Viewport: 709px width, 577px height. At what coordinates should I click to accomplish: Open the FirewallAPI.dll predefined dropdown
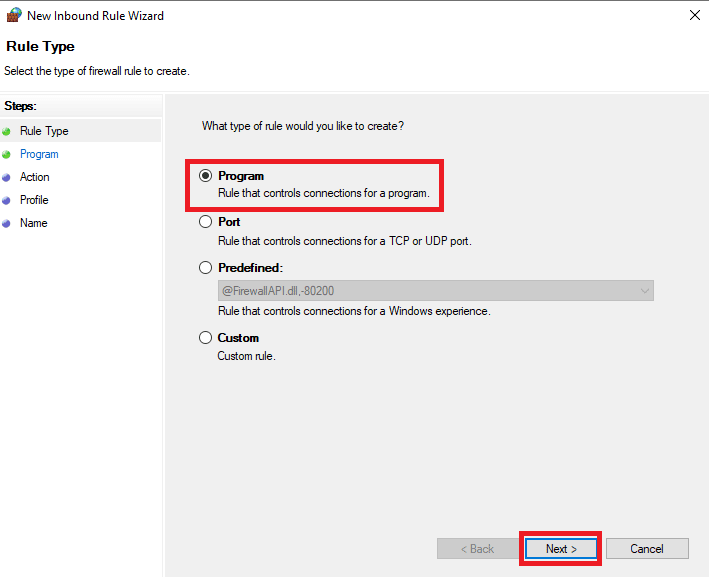pyautogui.click(x=435, y=291)
